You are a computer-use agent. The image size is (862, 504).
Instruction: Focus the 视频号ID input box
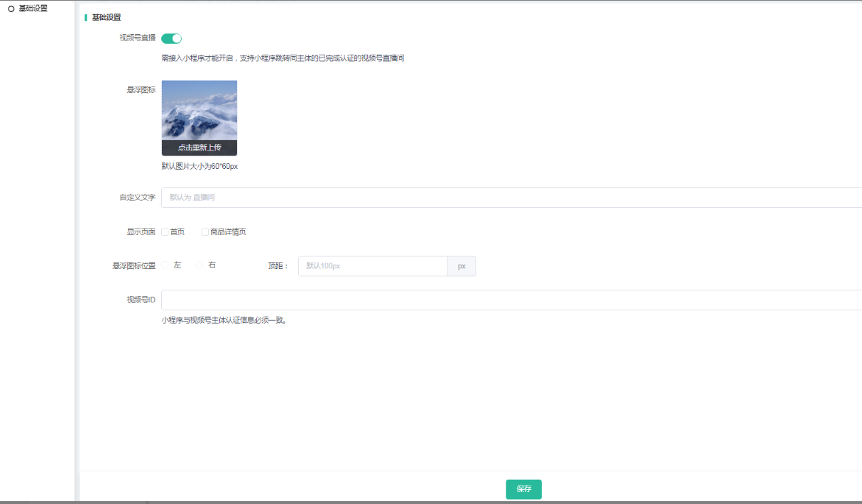coord(511,300)
